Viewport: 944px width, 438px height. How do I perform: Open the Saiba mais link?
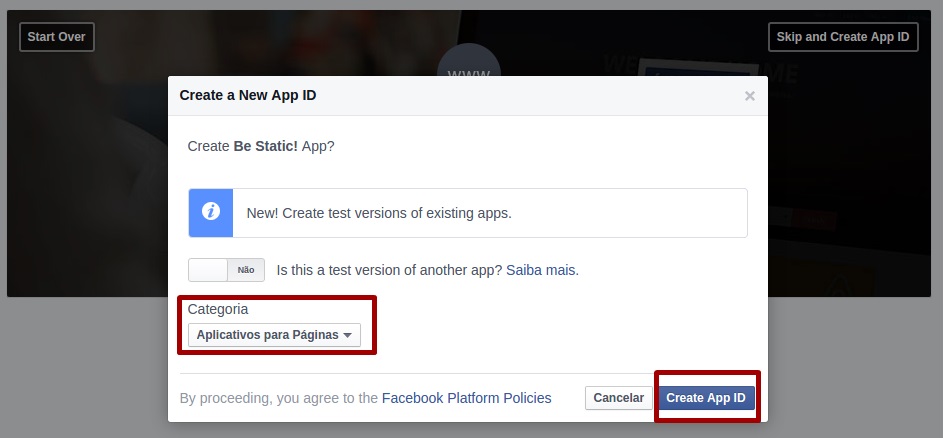(541, 270)
